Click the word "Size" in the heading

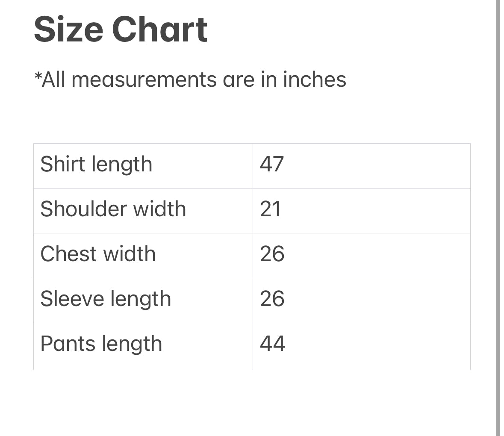tap(68, 30)
